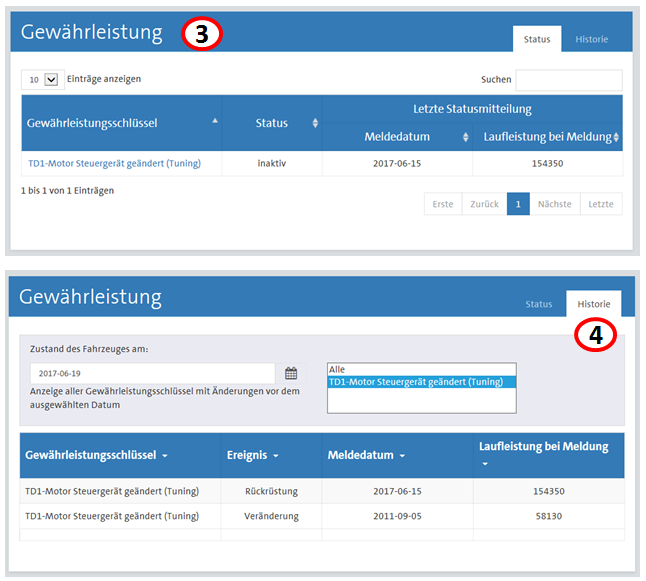The height and width of the screenshot is (581, 646).
Task: Switch to Historie tab in top panel
Action: pyautogui.click(x=591, y=39)
